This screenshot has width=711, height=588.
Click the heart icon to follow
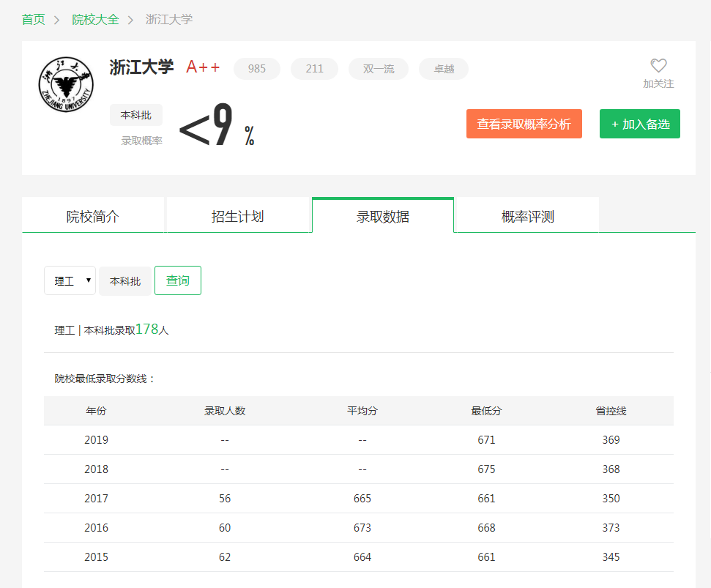tap(658, 66)
